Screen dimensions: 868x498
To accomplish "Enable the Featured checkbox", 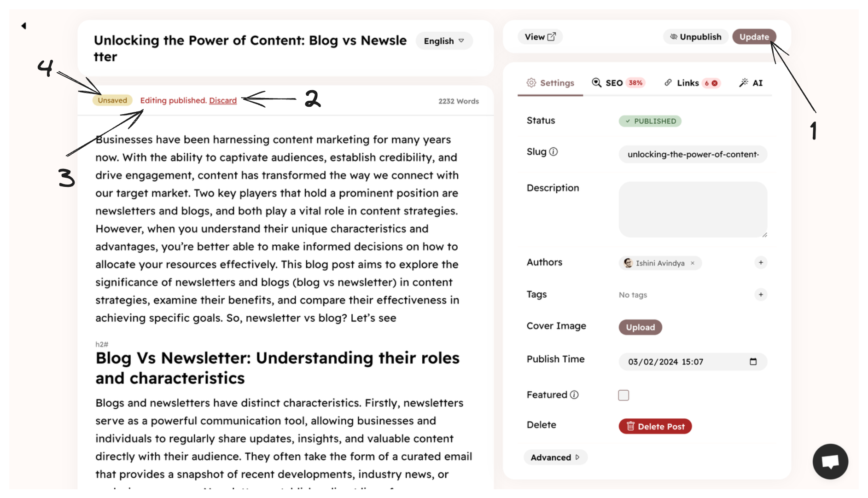I will 623,395.
